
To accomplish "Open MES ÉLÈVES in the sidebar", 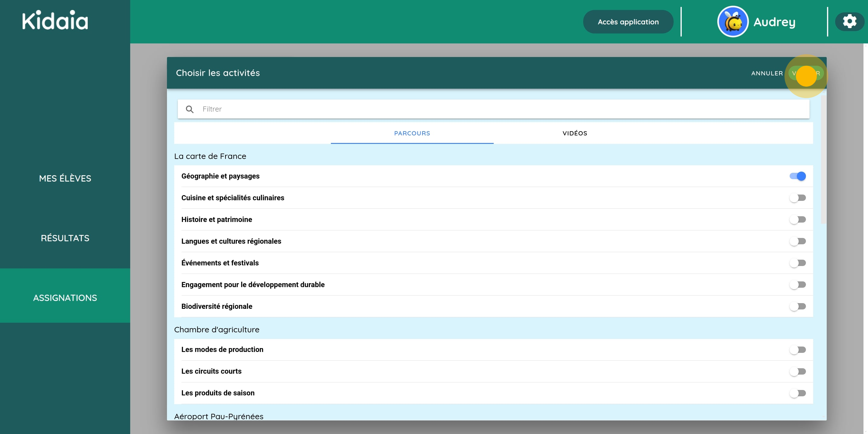I will [x=65, y=178].
